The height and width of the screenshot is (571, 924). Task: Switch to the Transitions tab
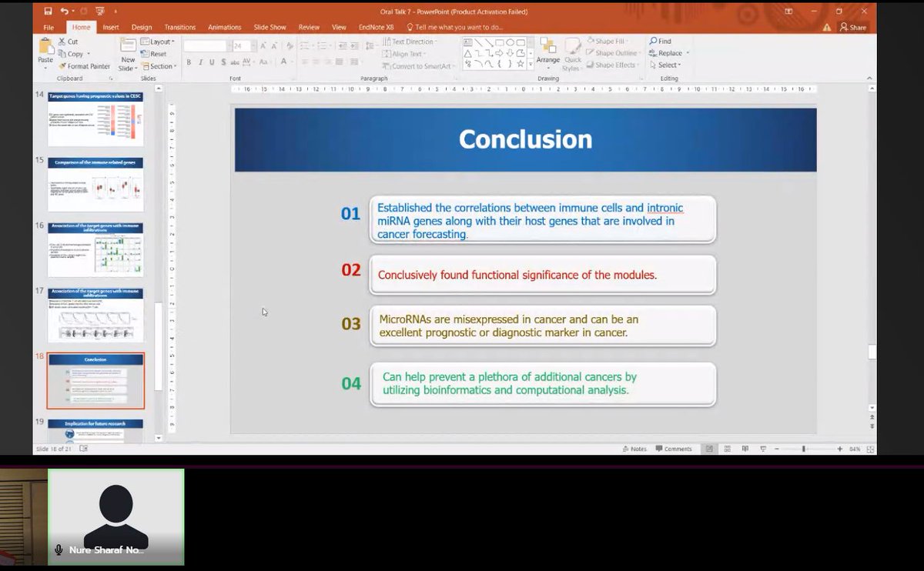tap(180, 27)
